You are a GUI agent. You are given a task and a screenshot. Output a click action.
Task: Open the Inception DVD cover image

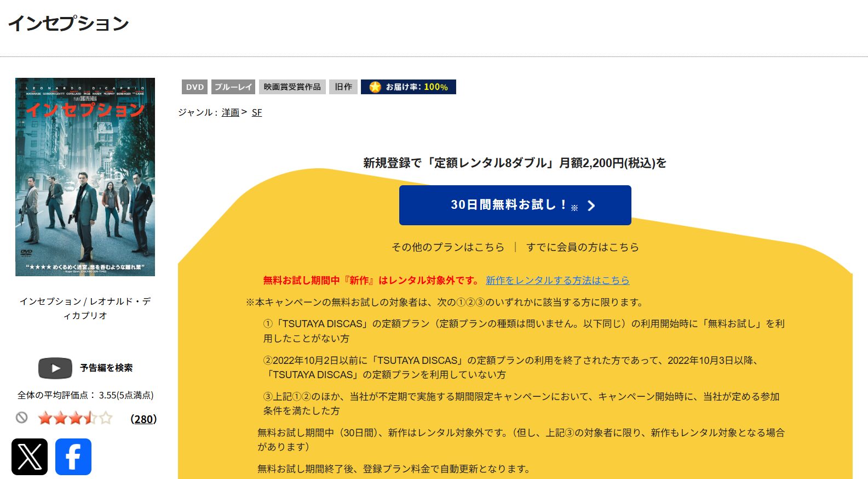(x=85, y=177)
